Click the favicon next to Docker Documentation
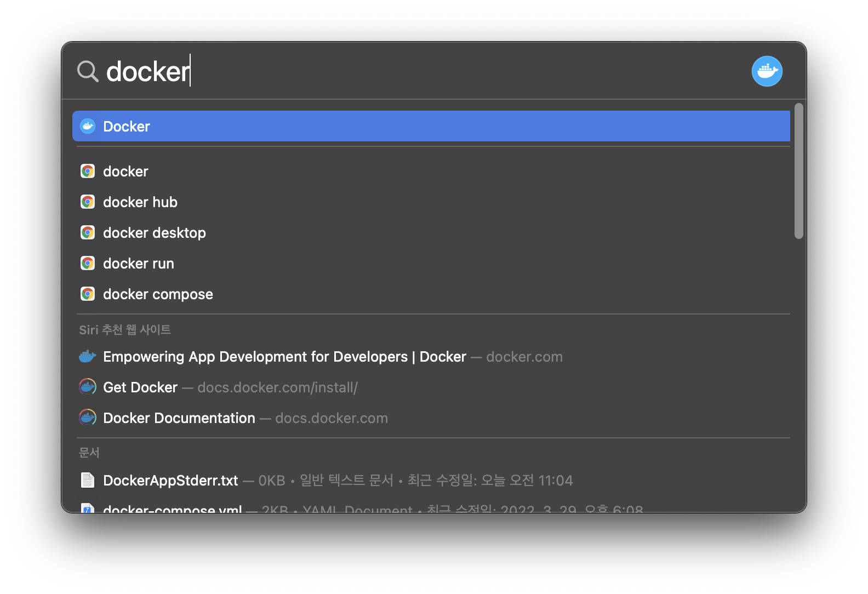The width and height of the screenshot is (868, 594). [88, 418]
